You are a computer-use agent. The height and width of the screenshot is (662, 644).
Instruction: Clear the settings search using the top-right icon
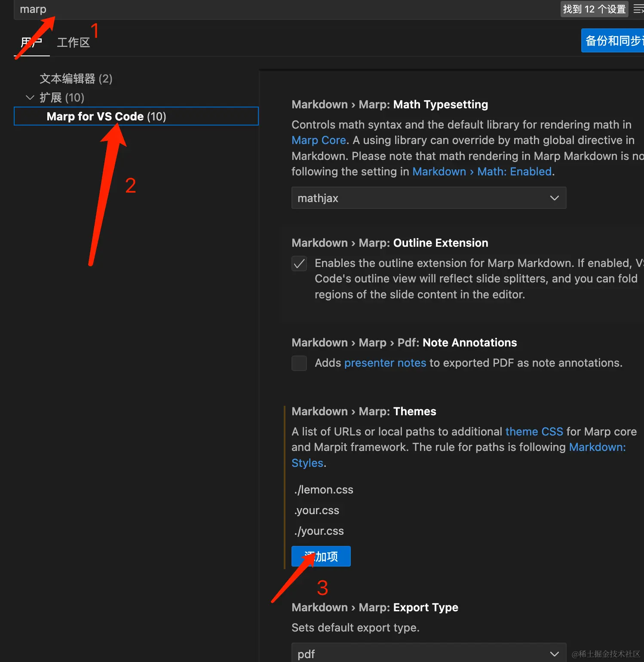pyautogui.click(x=638, y=9)
